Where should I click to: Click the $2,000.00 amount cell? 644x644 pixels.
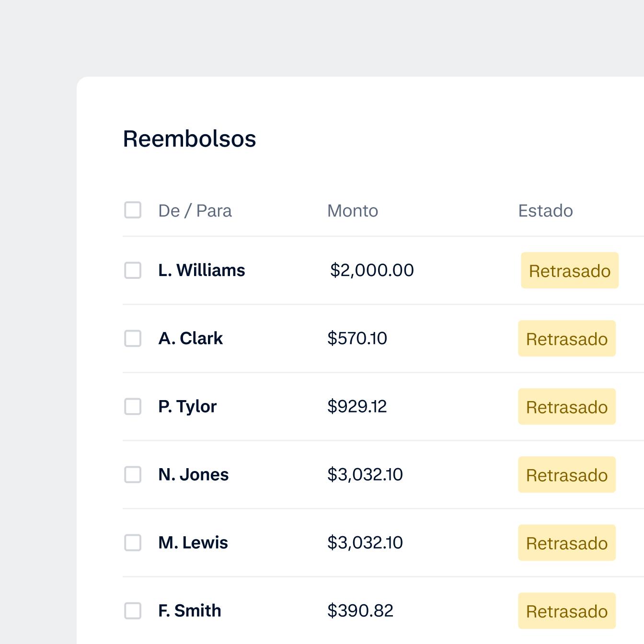coord(372,270)
